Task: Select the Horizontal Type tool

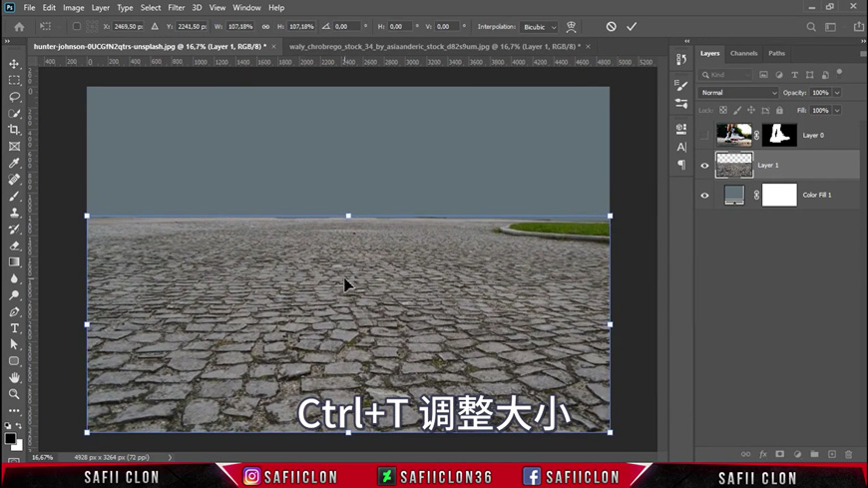Action: (x=14, y=328)
